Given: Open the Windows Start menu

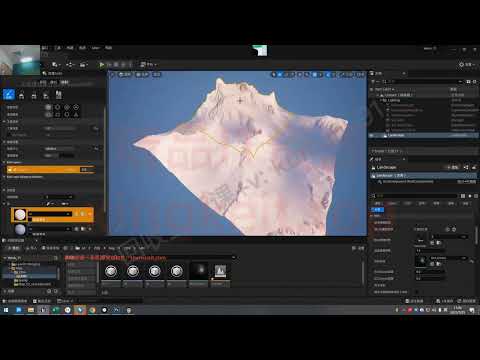Looking at the screenshot, I should point(6,310).
